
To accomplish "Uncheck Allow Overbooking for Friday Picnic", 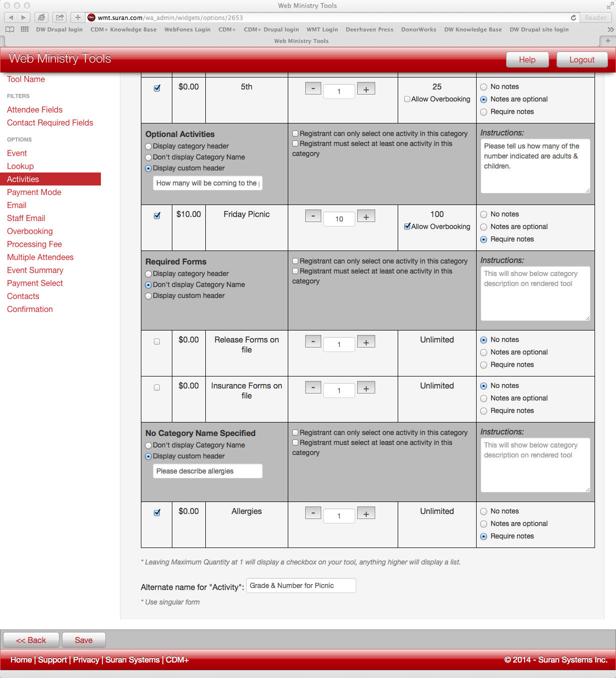I will (408, 226).
